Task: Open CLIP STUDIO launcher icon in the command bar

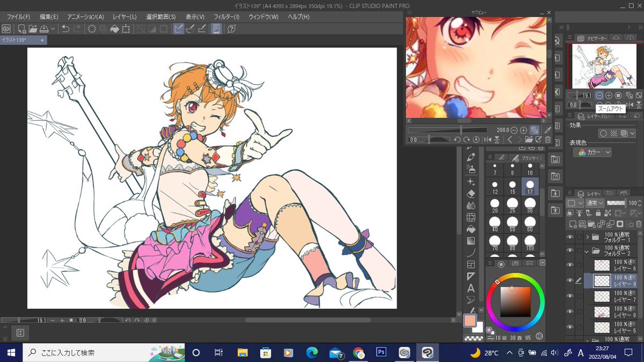Action: coord(6,29)
